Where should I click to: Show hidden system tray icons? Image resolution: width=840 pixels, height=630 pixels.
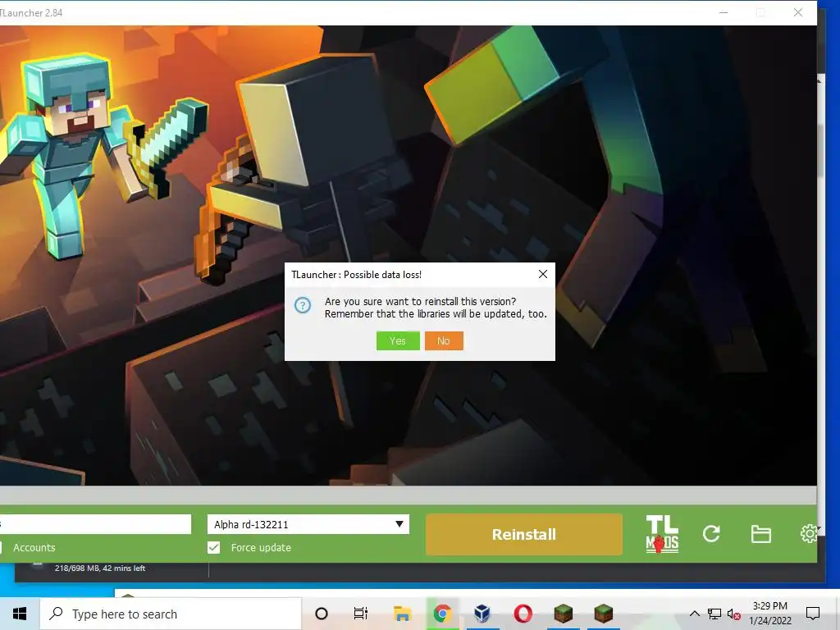point(694,614)
